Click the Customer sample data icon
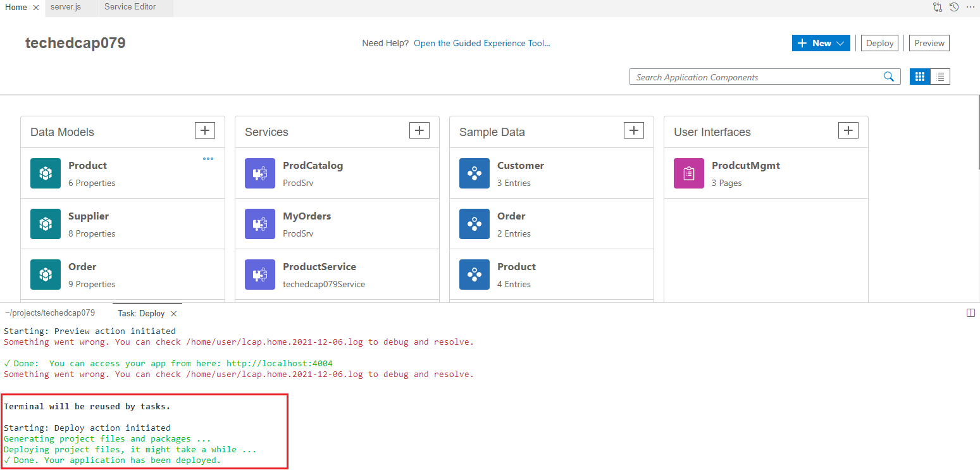This screenshot has width=980, height=470. (x=474, y=173)
